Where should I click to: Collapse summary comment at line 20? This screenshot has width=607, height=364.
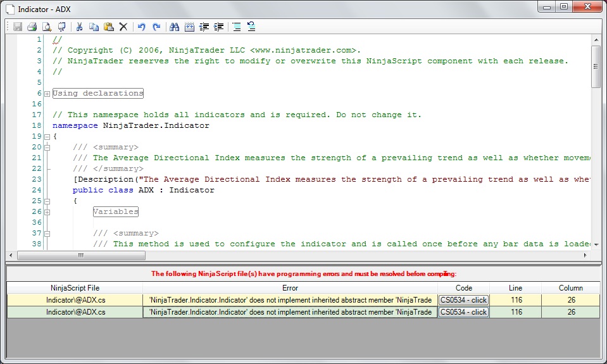[x=47, y=147]
